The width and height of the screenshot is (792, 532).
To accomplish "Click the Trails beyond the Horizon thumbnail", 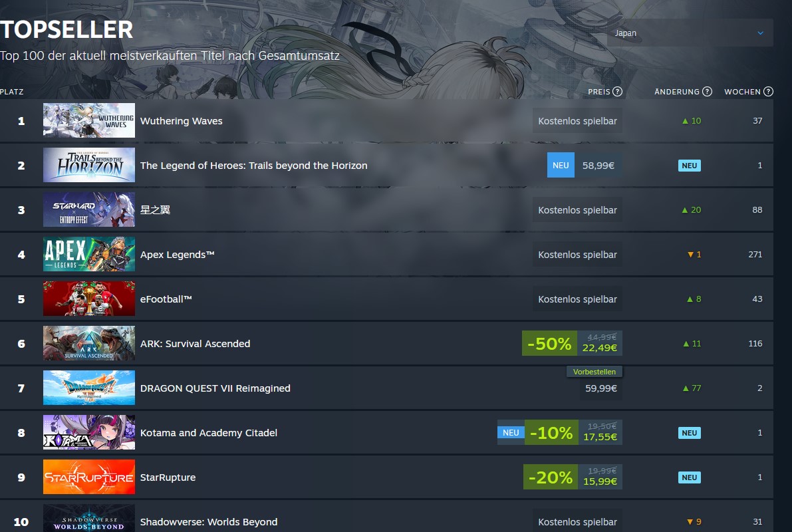I will coord(89,165).
